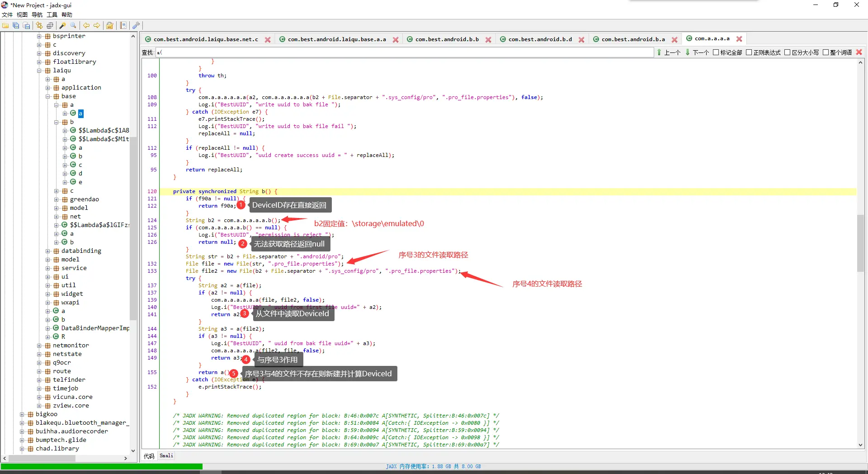868x474 pixels.
Task: Click the sync with editor arrows icon
Action: coord(39,26)
